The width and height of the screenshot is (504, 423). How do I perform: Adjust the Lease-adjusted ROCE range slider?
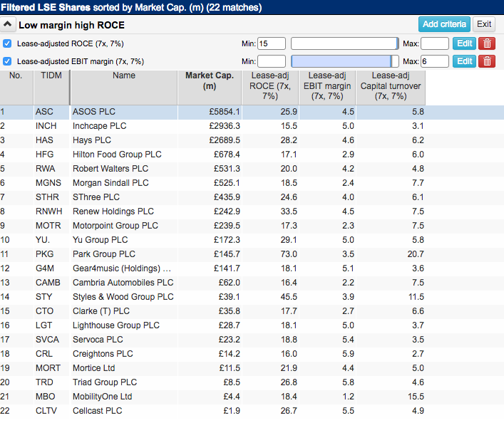coord(344,43)
